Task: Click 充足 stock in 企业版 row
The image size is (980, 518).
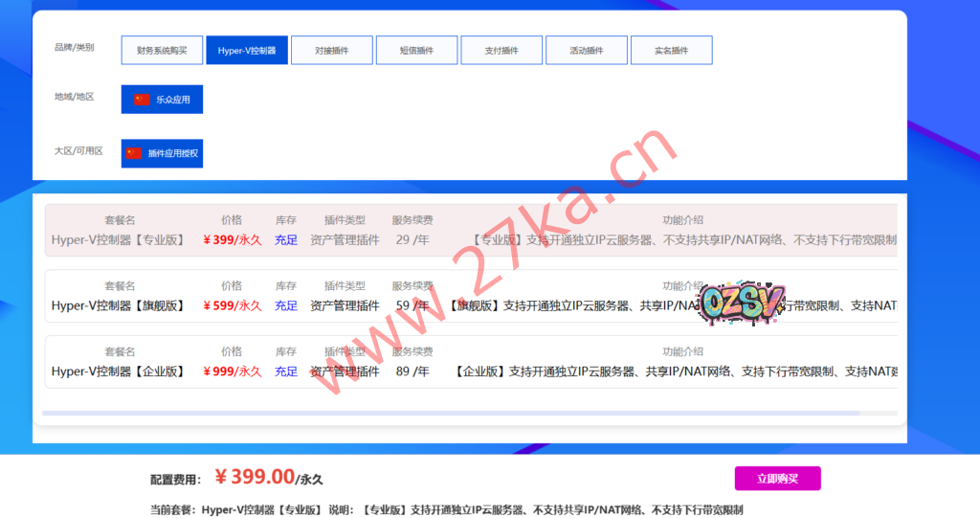Action: [x=286, y=371]
